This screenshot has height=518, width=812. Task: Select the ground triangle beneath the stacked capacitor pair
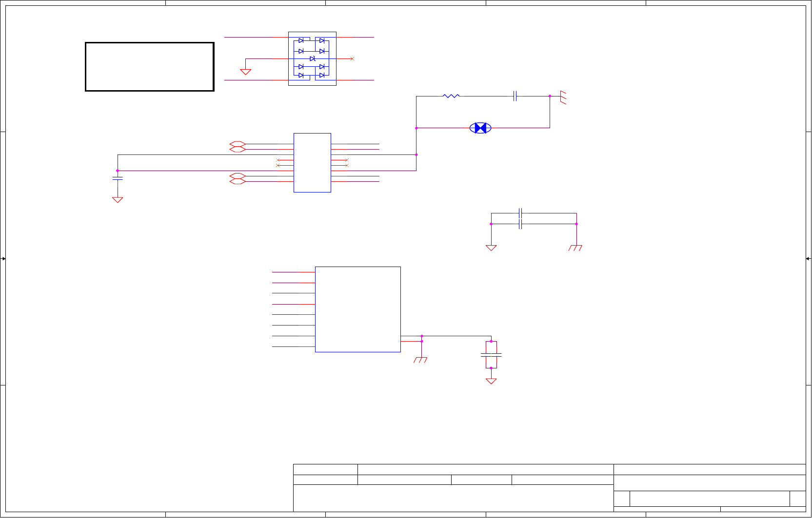pos(491,381)
